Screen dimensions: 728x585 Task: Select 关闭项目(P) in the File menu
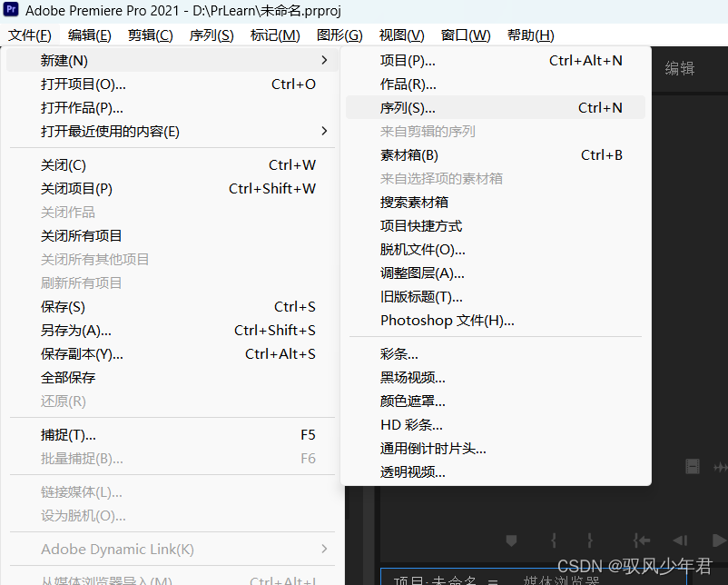click(172, 189)
